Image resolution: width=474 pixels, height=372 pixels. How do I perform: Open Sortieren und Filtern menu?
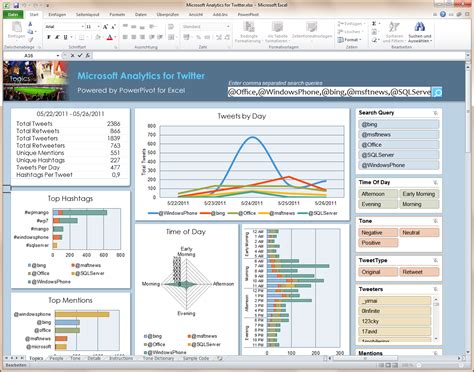pos(394,32)
